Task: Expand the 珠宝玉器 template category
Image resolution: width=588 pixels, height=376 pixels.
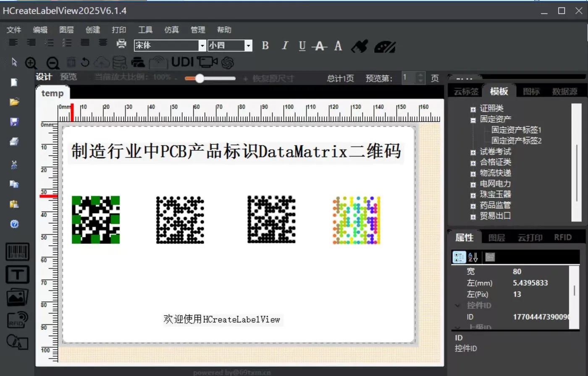Action: (473, 195)
